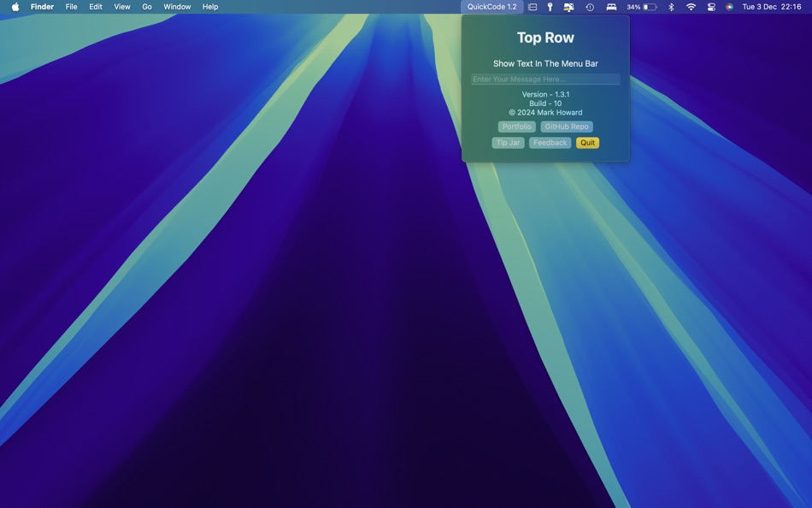
Task: Open the battery status showing 34%
Action: (x=642, y=7)
